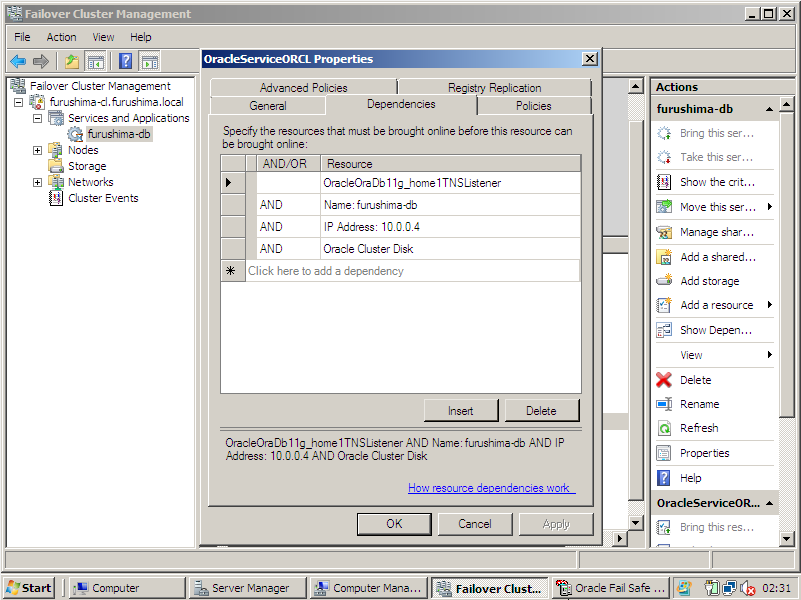This screenshot has width=801, height=600.
Task: Click the Show the critical events icon
Action: click(664, 182)
